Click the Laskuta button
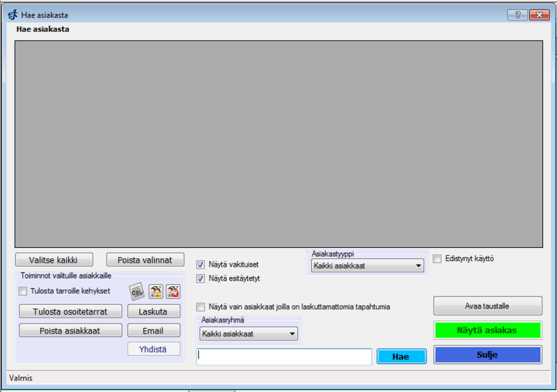Screen dimensions: 557x392 (153, 311)
